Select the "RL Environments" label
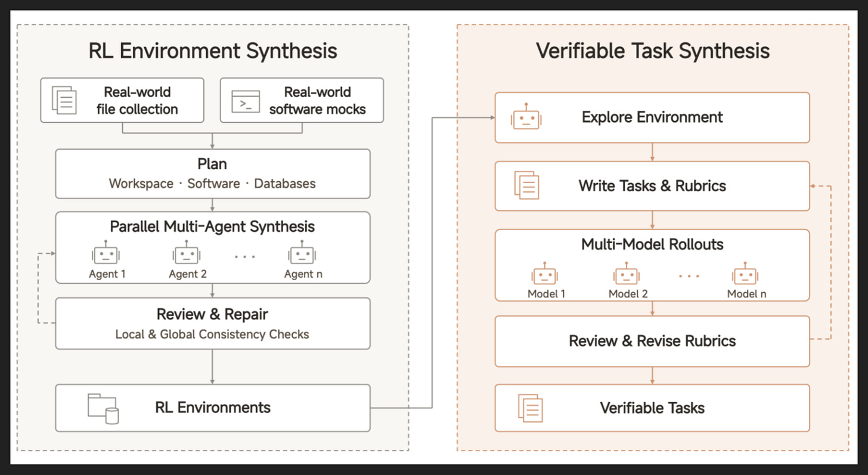Viewport: 868px width, 475px height. click(x=213, y=408)
